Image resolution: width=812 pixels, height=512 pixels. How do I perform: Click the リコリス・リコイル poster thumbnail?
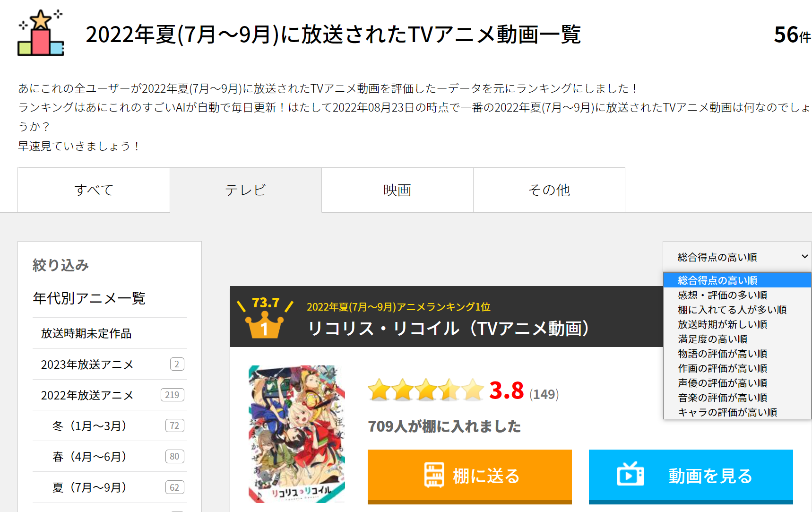pyautogui.click(x=297, y=434)
